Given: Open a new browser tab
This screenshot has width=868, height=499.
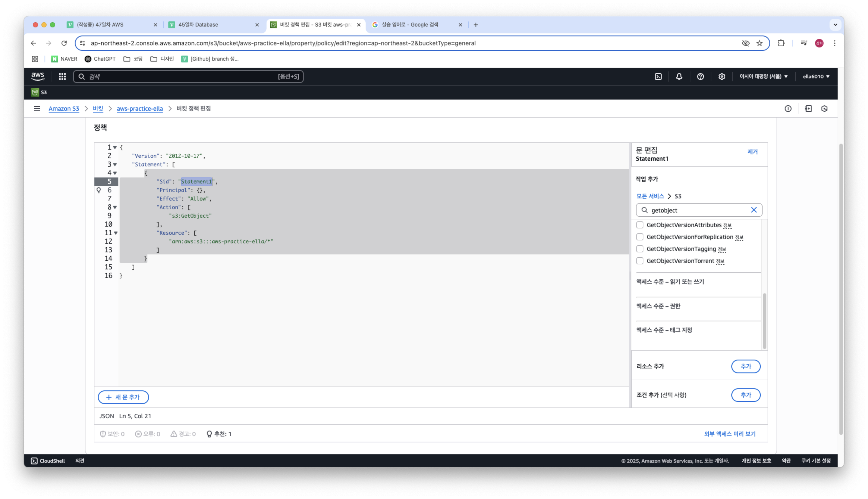Looking at the screenshot, I should tap(475, 25).
